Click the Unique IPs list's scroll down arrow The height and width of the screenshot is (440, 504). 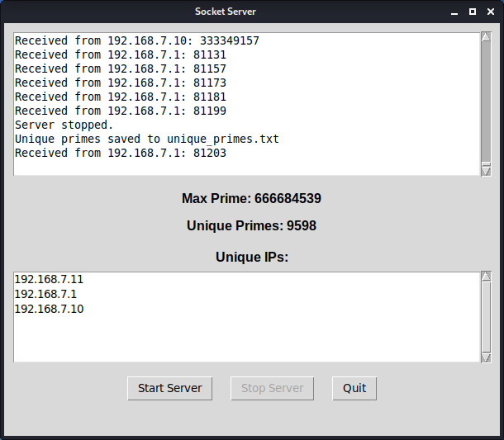coord(486,356)
